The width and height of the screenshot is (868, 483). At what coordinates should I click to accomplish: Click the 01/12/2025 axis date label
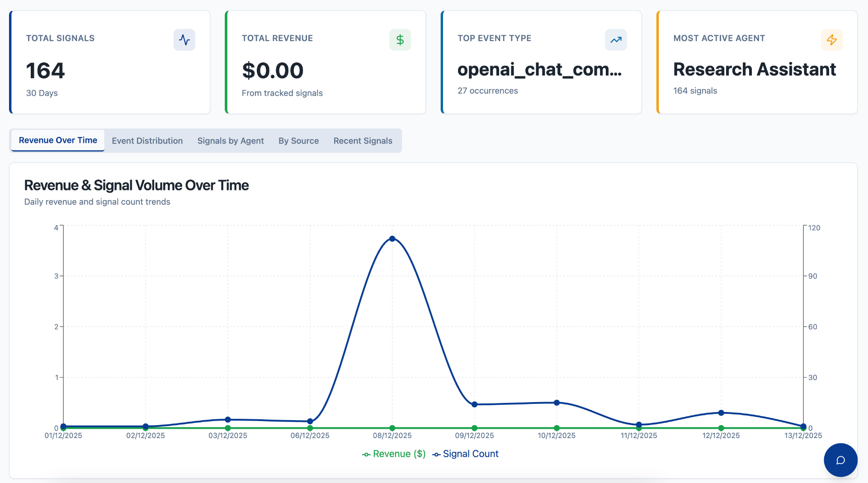(x=63, y=436)
